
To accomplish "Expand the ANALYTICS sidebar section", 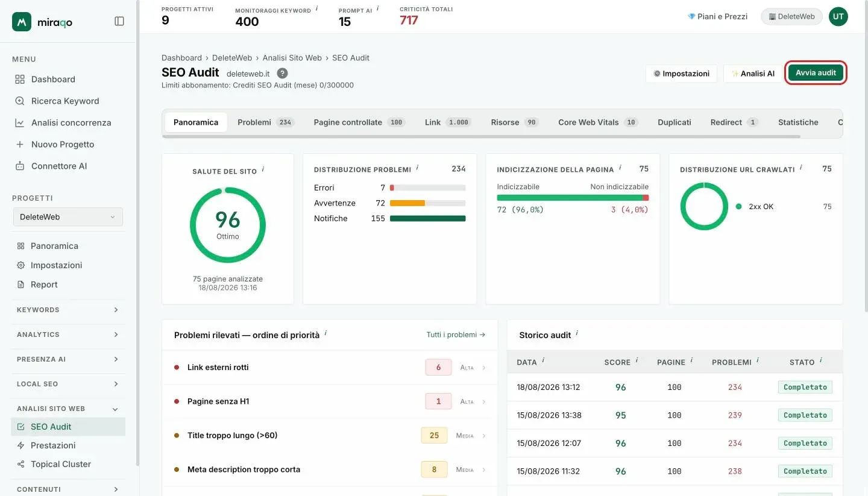I will 68,334.
